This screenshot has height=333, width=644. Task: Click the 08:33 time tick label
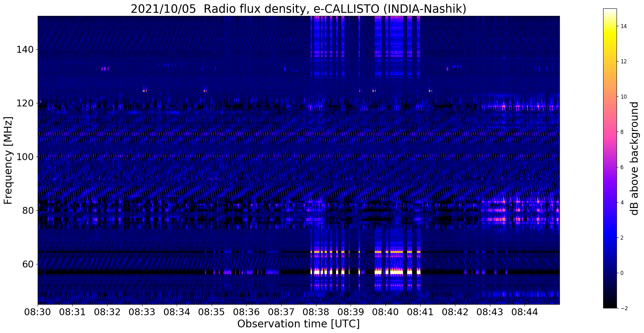point(142,312)
